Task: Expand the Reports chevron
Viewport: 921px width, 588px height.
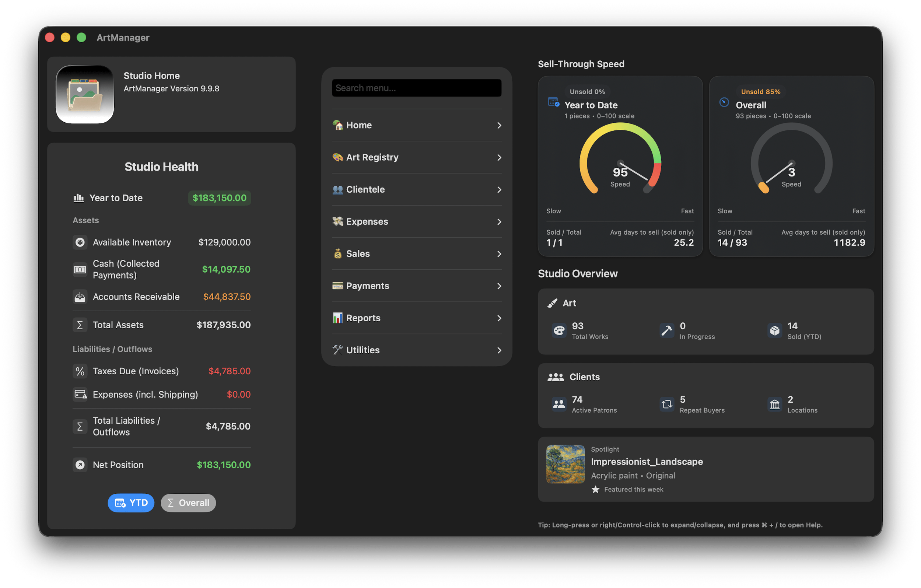Action: coord(499,318)
